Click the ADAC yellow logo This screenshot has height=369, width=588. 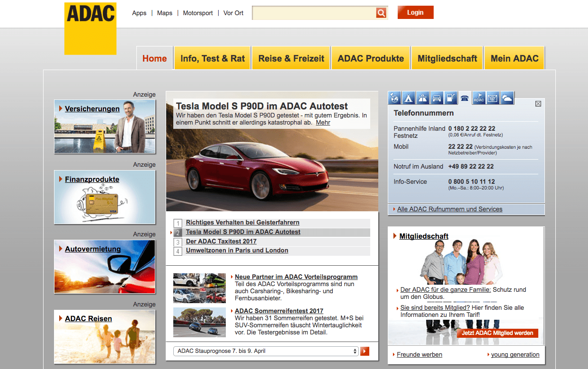coord(90,29)
